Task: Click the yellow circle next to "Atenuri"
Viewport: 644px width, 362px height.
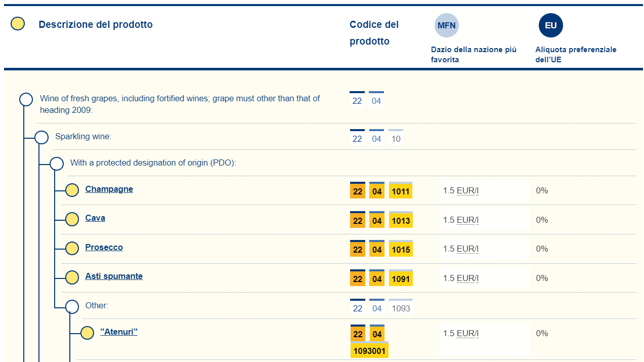Action: coord(88,333)
